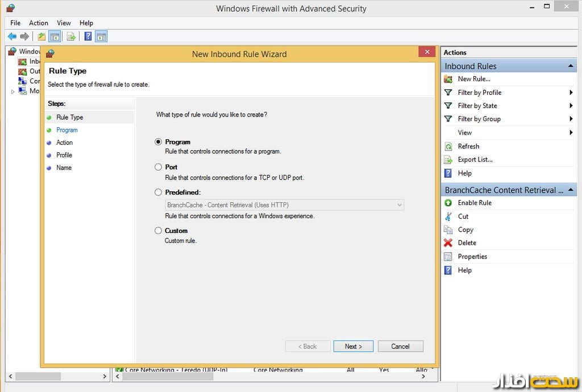Click the blue help toolbar icon
Viewport: 582px width, 392px height.
click(88, 37)
